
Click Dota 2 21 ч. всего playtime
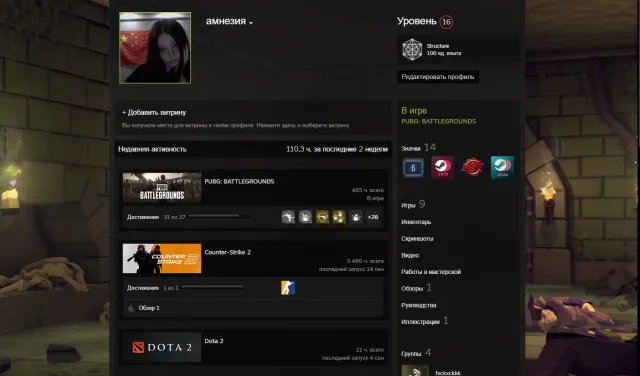(370, 350)
